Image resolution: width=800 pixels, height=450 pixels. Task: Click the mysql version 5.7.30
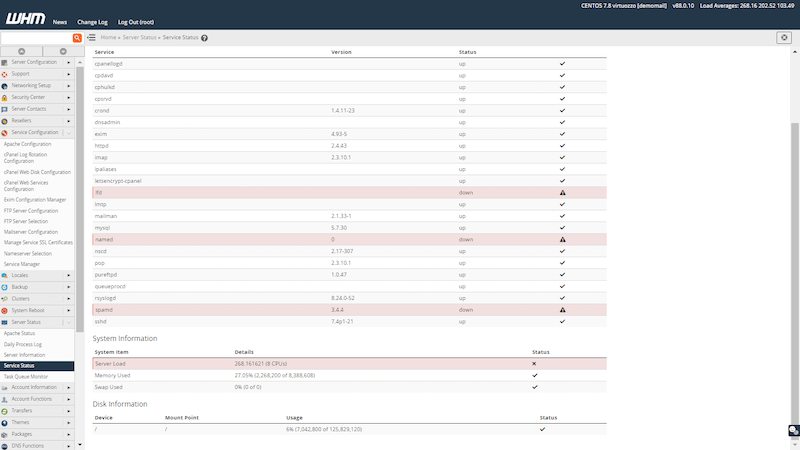click(x=339, y=228)
